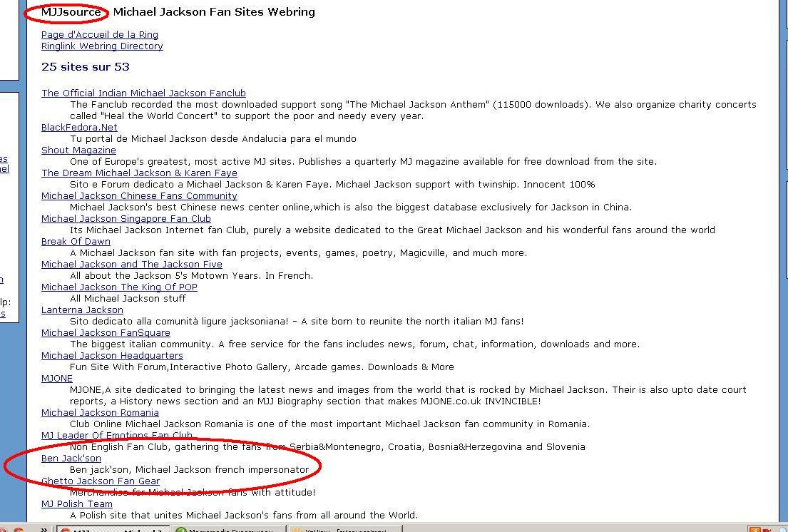Visit The Official Indian Michael Jackson Fanclub

tap(143, 93)
